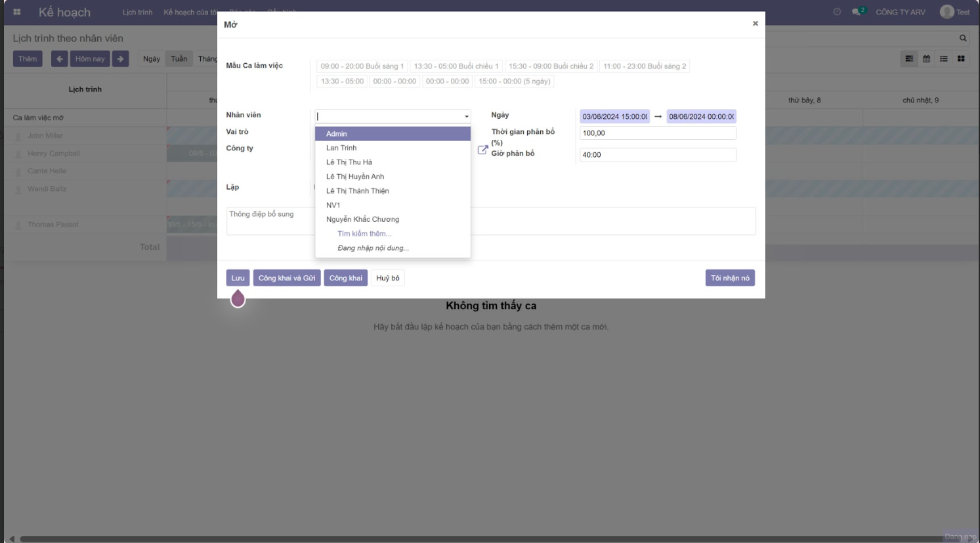Select template 15:00 - 00:00 (5 ngày)
The image size is (980, 543).
(x=514, y=81)
